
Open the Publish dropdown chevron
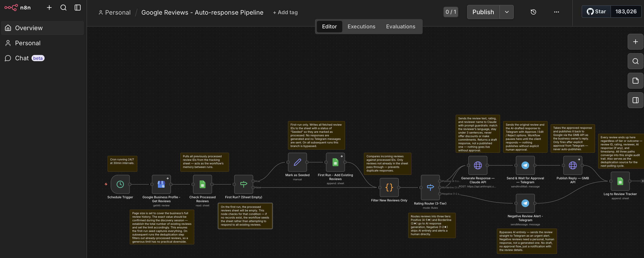click(506, 12)
